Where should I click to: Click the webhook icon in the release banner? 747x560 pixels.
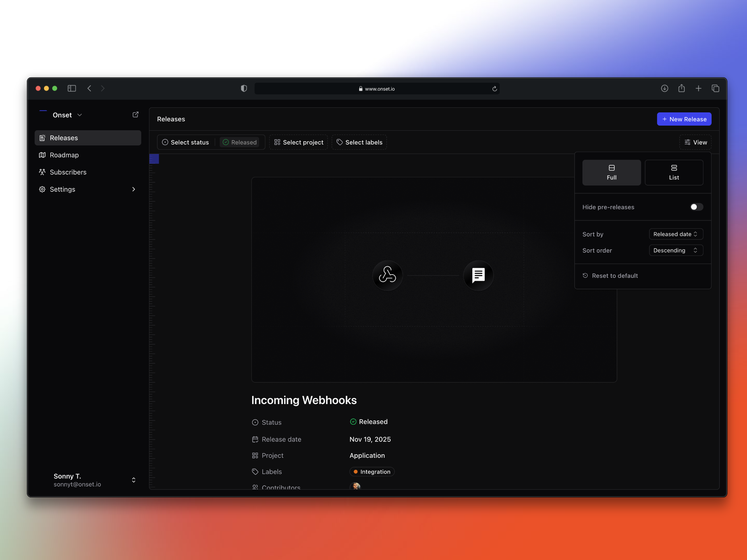[x=388, y=275]
